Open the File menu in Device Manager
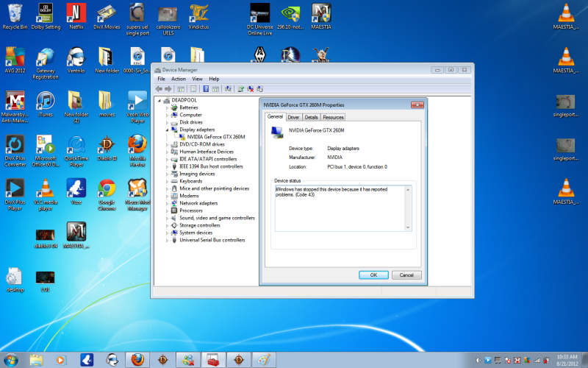The image size is (588, 368). [161, 79]
